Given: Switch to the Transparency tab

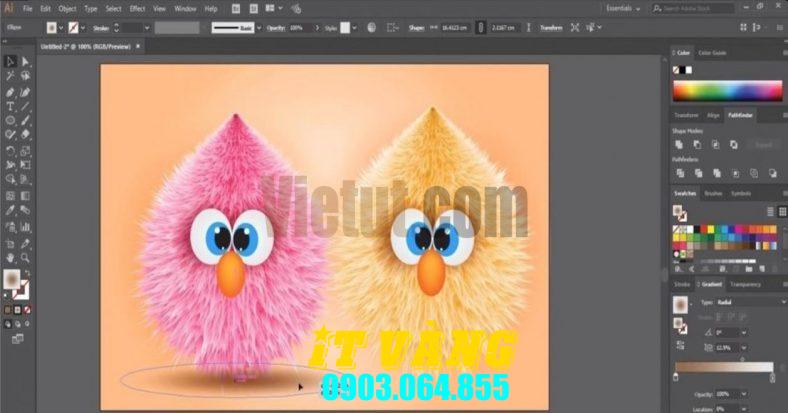Looking at the screenshot, I should 745,284.
